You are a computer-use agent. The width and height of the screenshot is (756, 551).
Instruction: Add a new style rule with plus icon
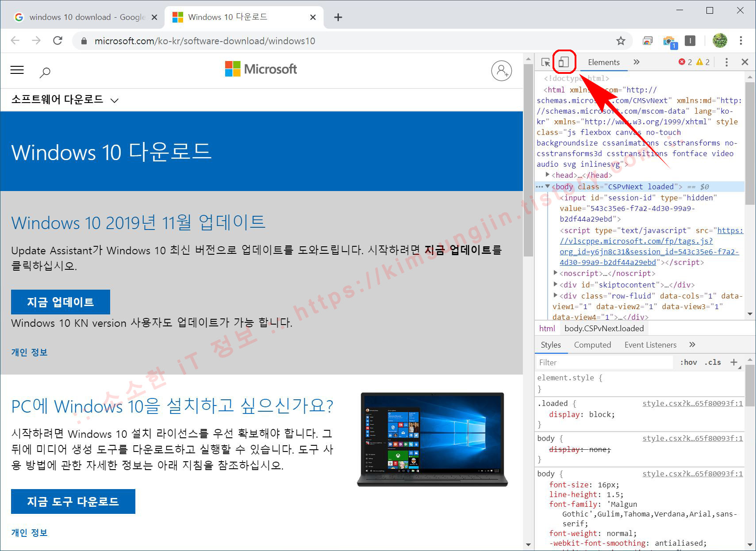tap(734, 363)
